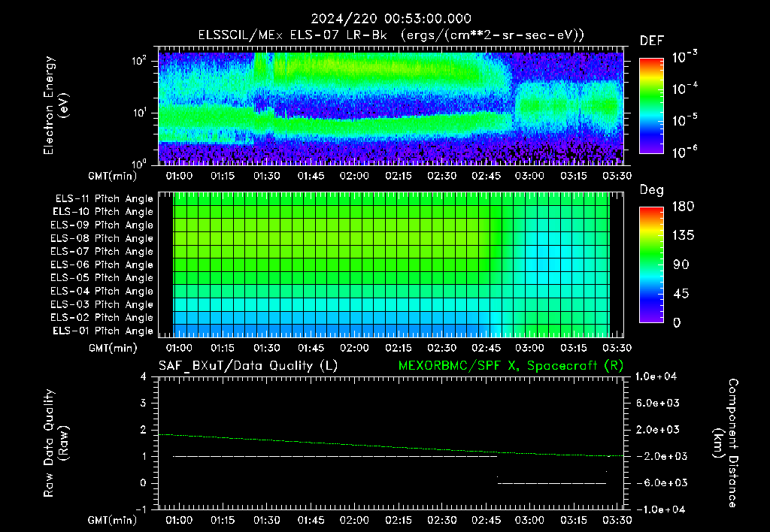770x532 pixels.
Task: Select the ELS-02 Pitch Angle row label
Action: point(102,318)
